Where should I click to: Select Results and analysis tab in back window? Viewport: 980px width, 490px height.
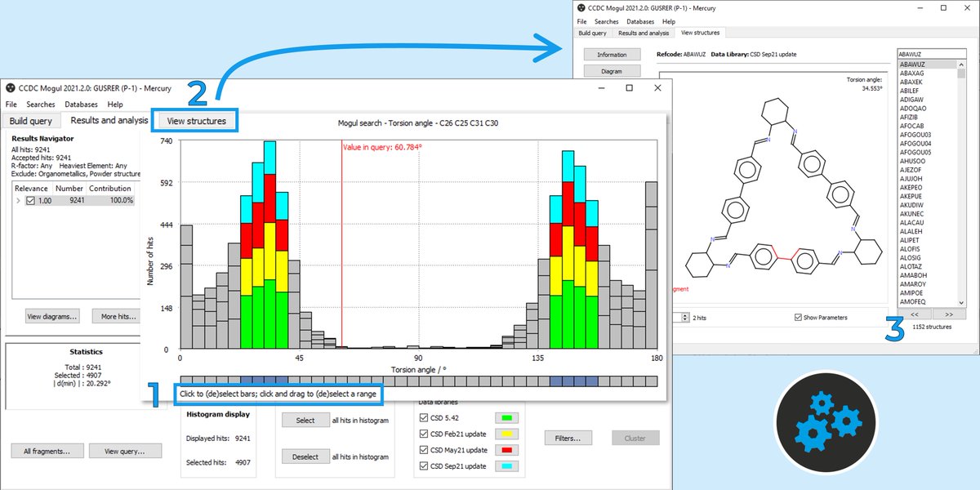644,33
